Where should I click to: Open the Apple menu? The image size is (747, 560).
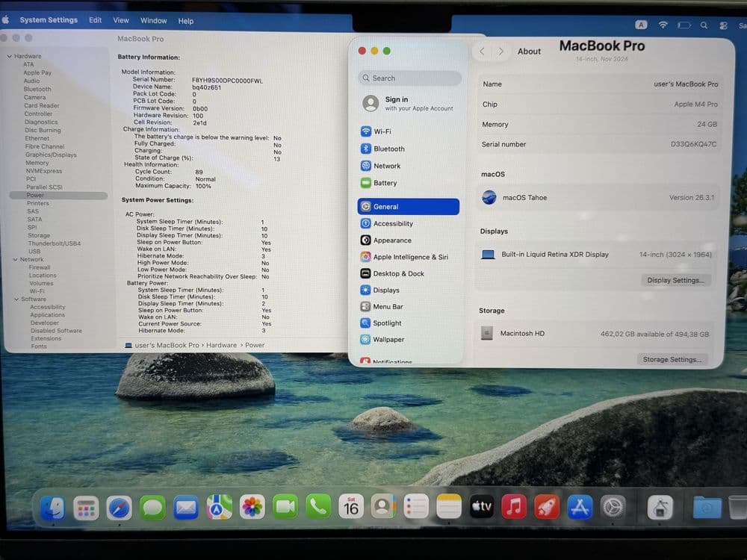pos(5,19)
